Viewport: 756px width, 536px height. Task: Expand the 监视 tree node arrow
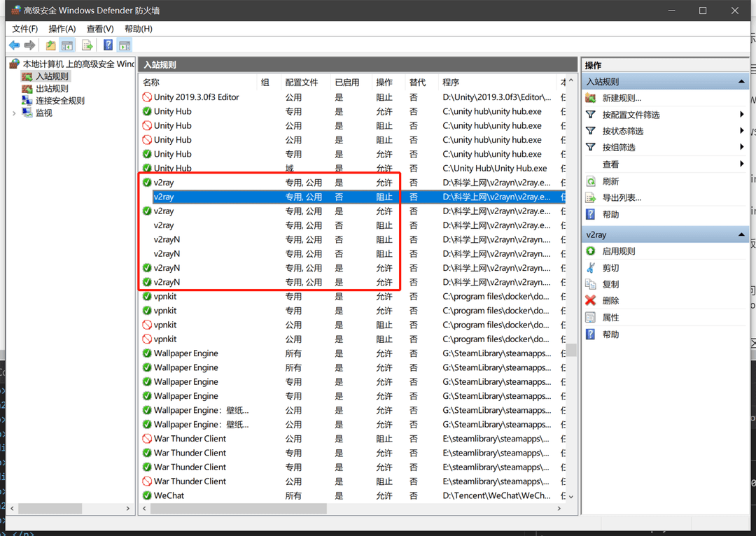pos(14,113)
